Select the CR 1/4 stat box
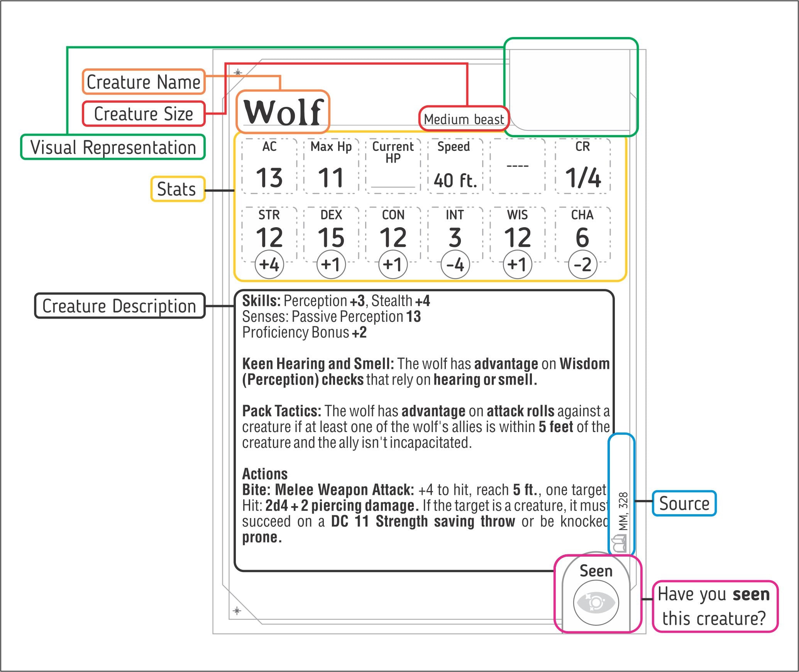The height and width of the screenshot is (672, 799). coord(583,166)
